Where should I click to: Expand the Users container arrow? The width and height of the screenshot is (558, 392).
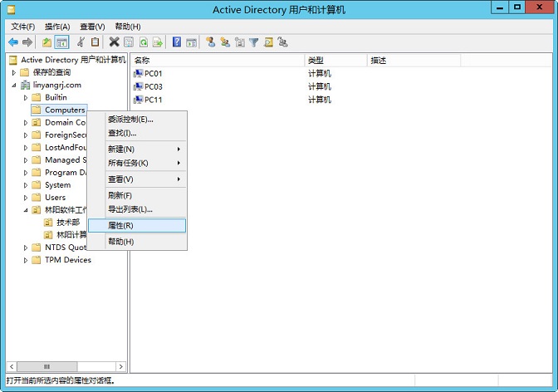(26, 198)
